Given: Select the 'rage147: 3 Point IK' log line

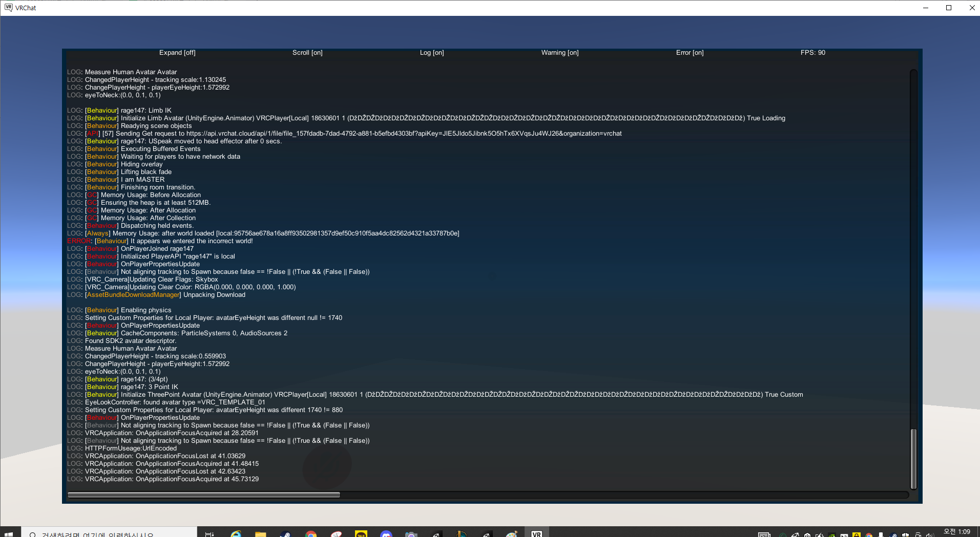Looking at the screenshot, I should 123,387.
